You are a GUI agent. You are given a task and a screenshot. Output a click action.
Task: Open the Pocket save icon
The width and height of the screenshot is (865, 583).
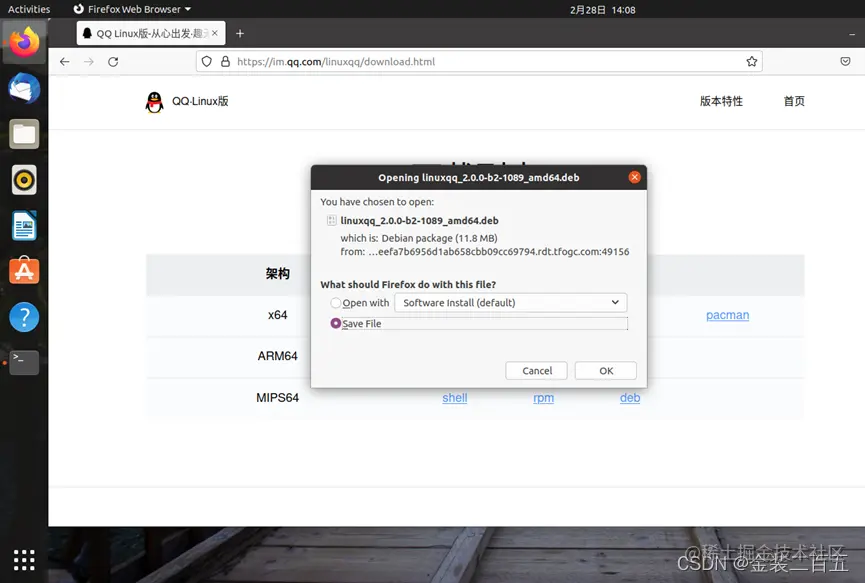(845, 61)
